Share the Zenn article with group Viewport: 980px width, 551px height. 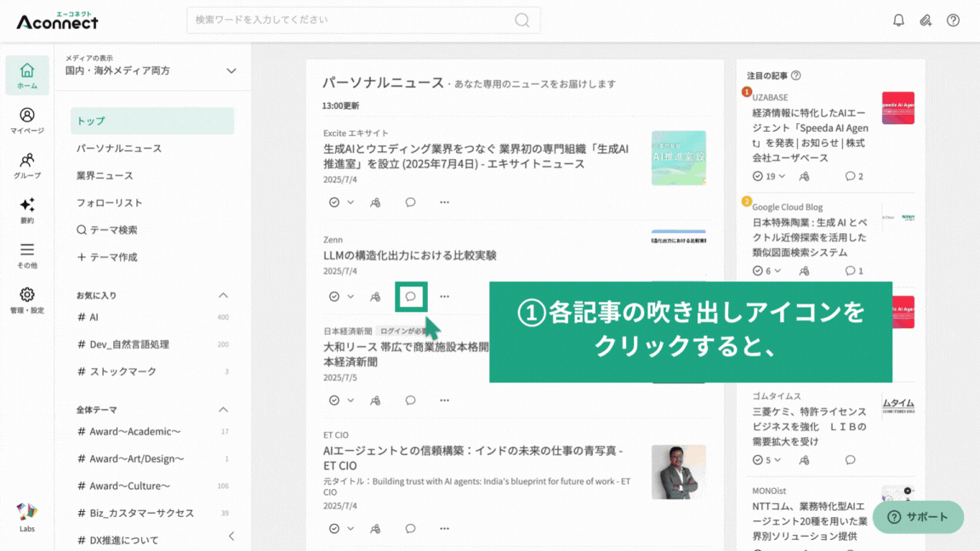(375, 297)
